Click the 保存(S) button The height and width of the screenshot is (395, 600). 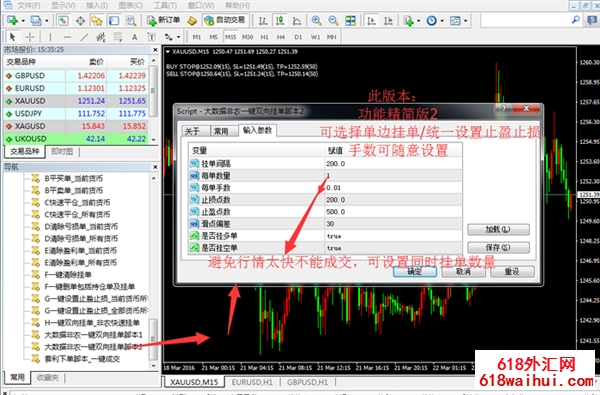(x=498, y=247)
